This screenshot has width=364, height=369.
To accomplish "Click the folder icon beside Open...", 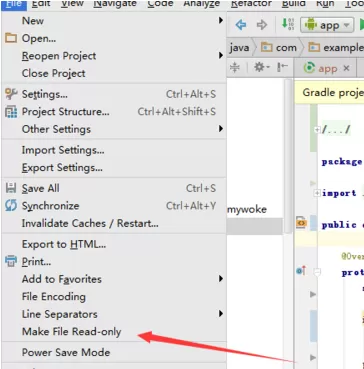I will tap(11, 38).
